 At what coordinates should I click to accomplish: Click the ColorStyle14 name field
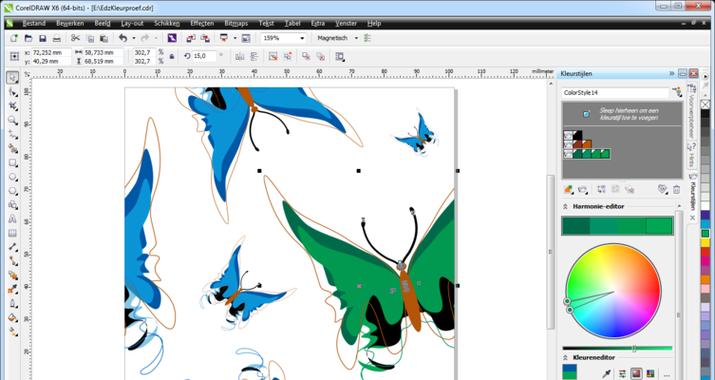(615, 93)
